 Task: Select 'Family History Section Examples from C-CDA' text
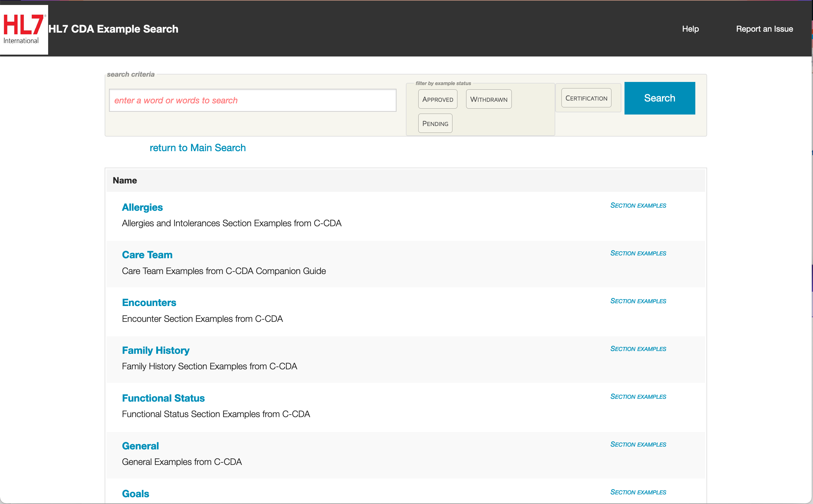(209, 366)
